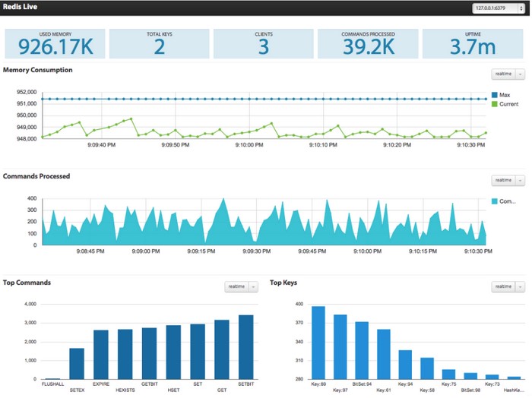Click the 952,000 memory axis value
Image resolution: width=532 pixels, height=398 pixels.
point(27,92)
